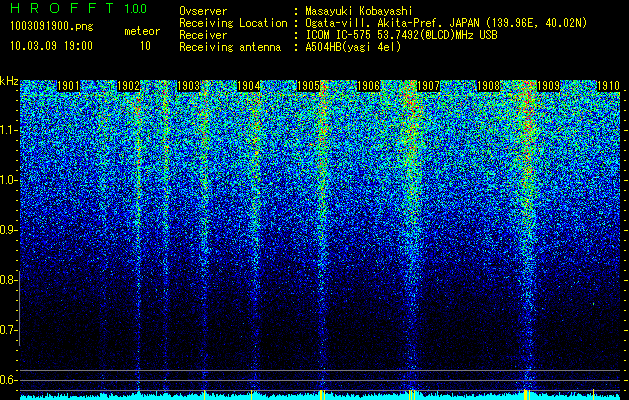
Task: Click the kHz axis unit label
Action: [x=9, y=81]
